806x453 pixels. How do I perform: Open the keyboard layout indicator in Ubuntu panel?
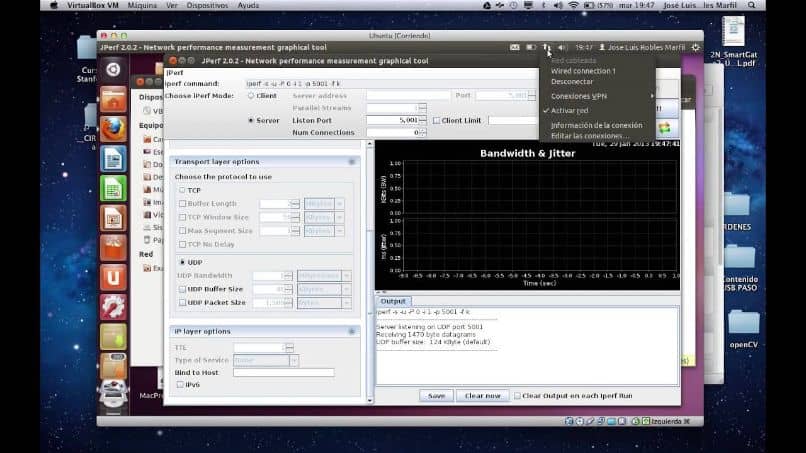pos(515,47)
